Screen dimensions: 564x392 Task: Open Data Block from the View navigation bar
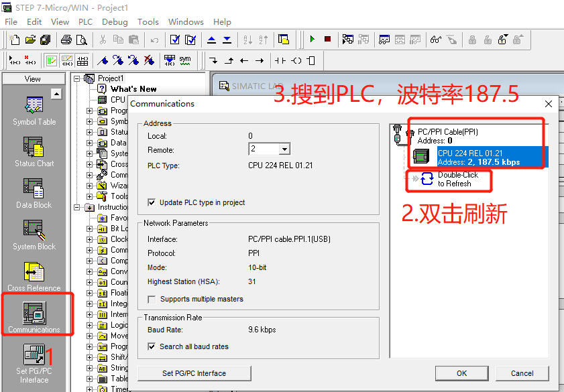coord(34,194)
